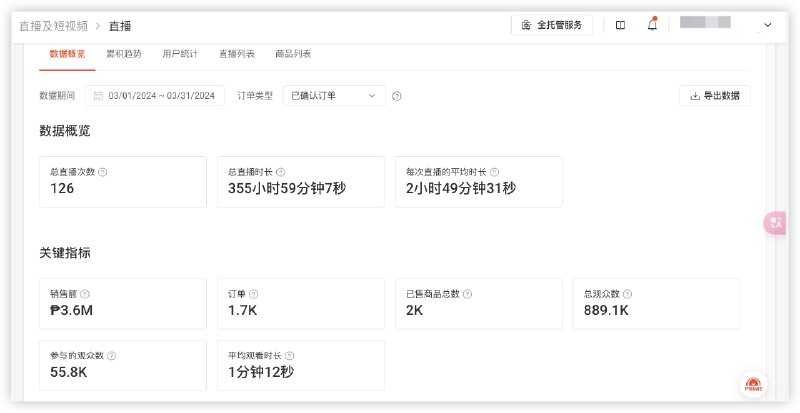This screenshot has height=413, width=800.
Task: Open the book guide icon in header
Action: pyautogui.click(x=620, y=25)
